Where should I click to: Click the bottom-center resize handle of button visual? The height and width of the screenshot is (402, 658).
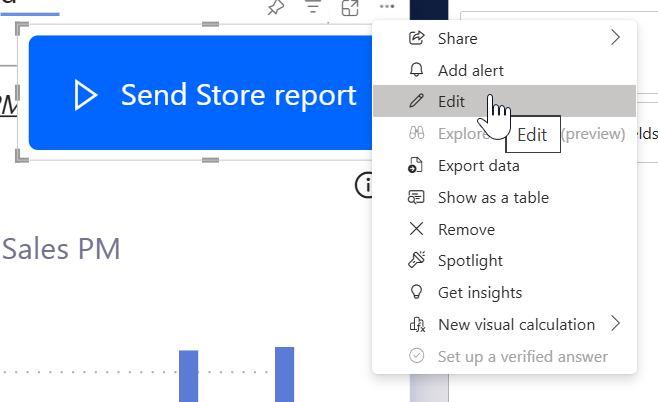209,159
